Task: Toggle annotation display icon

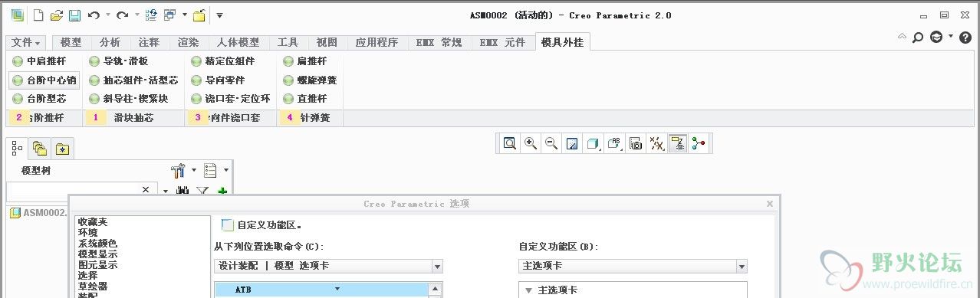Action: pyautogui.click(x=677, y=143)
